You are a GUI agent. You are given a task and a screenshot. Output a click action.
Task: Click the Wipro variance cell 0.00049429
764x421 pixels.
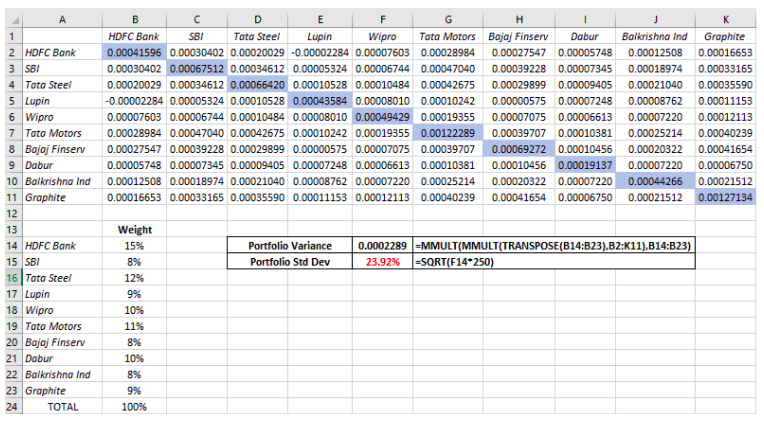[x=382, y=116]
